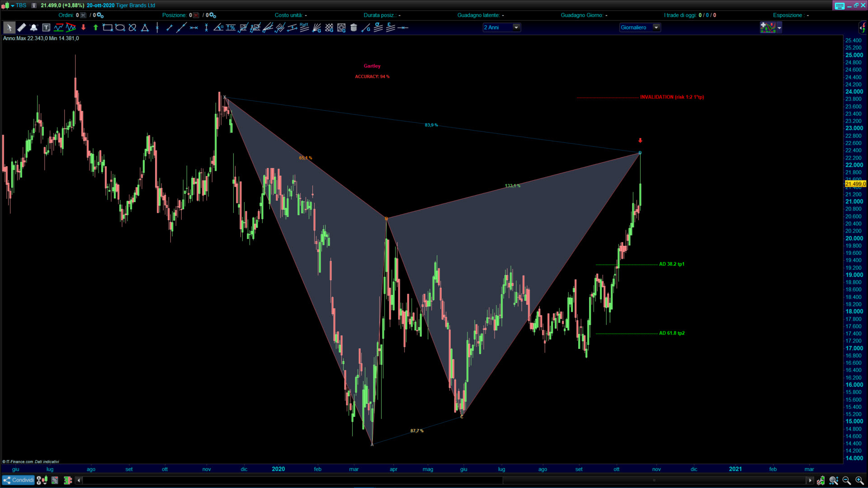Open the Ordini settings gear

[100, 15]
